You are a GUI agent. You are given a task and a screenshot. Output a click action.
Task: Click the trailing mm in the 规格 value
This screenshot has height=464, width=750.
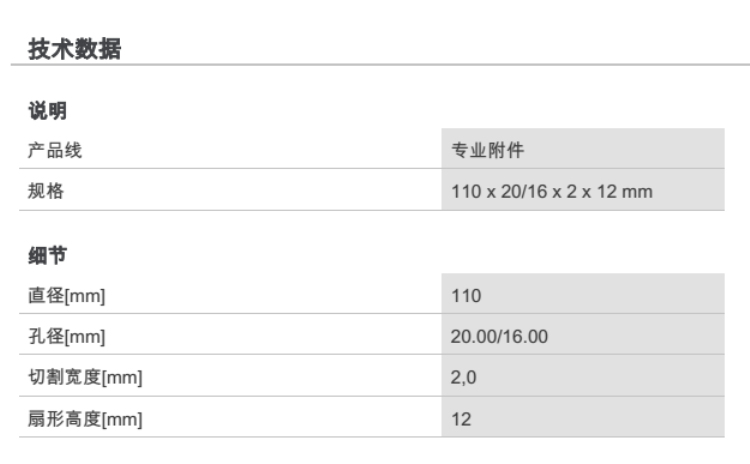coord(639,192)
